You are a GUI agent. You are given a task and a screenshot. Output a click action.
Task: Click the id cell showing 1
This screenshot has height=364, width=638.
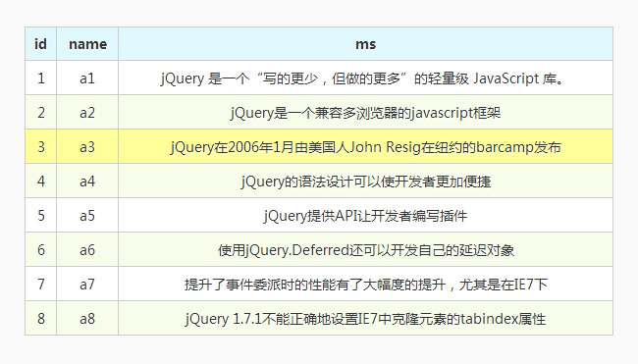pyautogui.click(x=40, y=78)
